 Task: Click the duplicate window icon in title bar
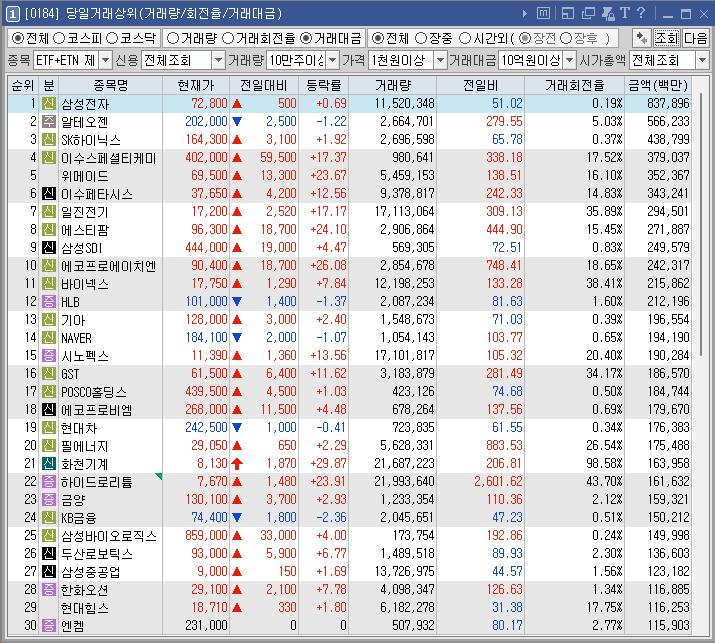tap(589, 13)
